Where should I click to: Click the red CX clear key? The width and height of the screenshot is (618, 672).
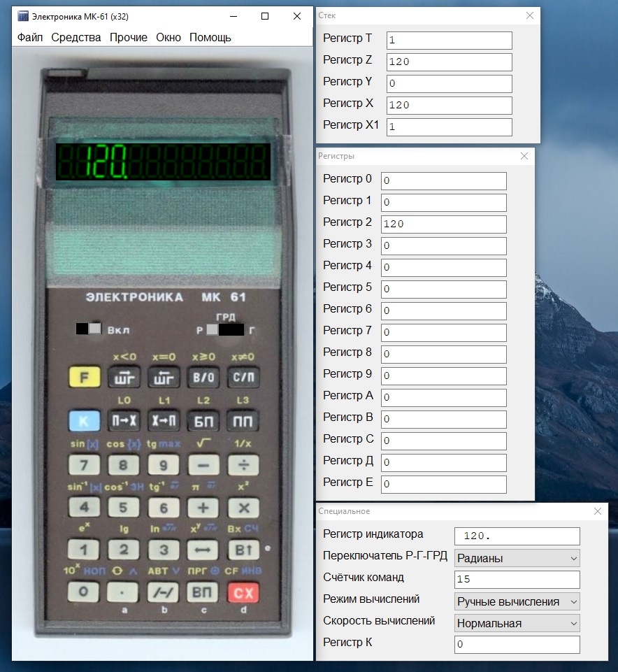[x=243, y=593]
